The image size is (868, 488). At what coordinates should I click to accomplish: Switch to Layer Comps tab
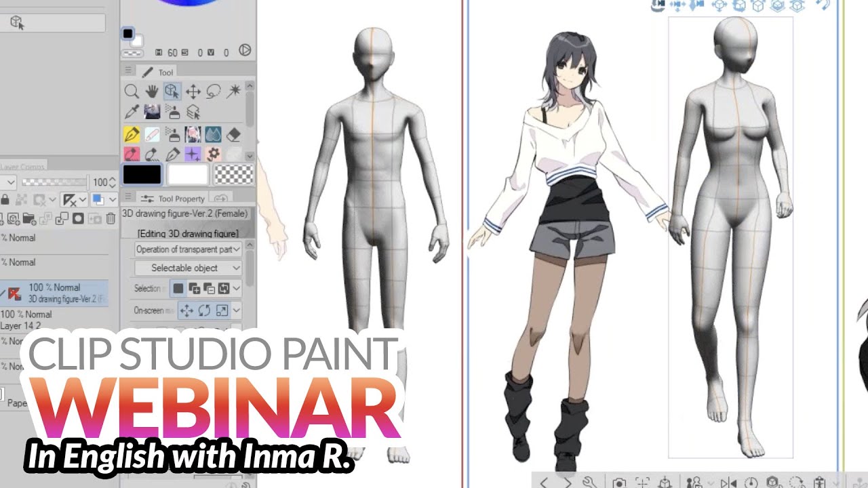coord(22,167)
